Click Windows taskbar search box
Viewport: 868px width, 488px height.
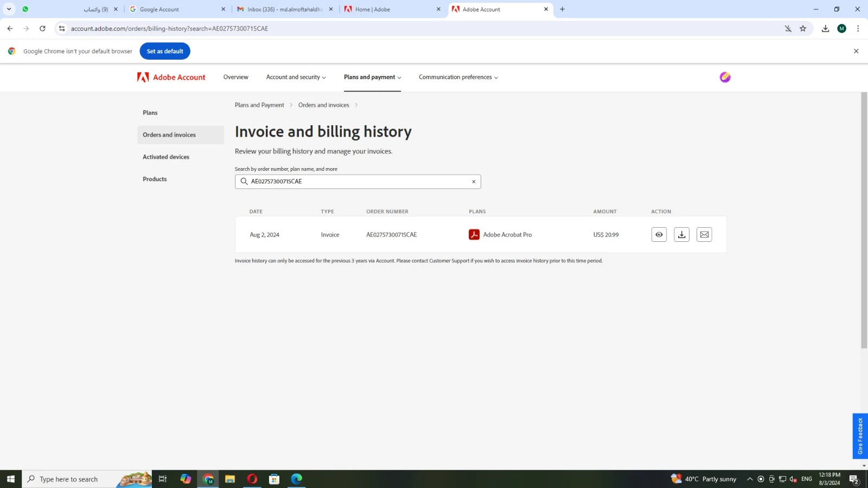(87, 479)
